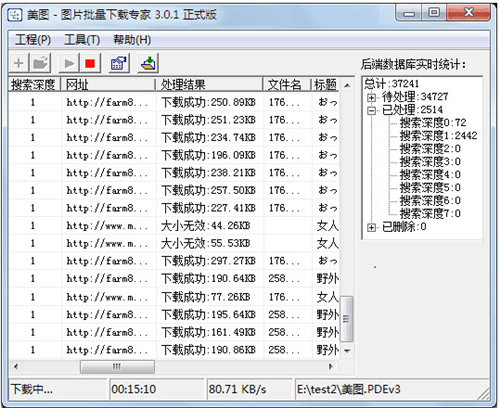Image resolution: width=500 pixels, height=408 pixels.
Task: Click the app icon in title bar
Action: (x=15, y=15)
